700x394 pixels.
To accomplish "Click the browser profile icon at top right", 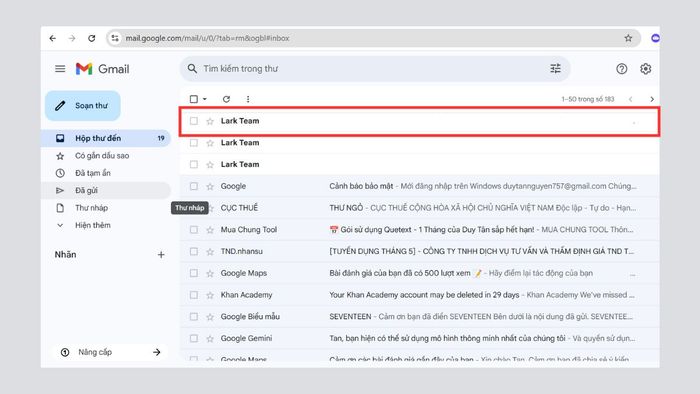I will (655, 38).
